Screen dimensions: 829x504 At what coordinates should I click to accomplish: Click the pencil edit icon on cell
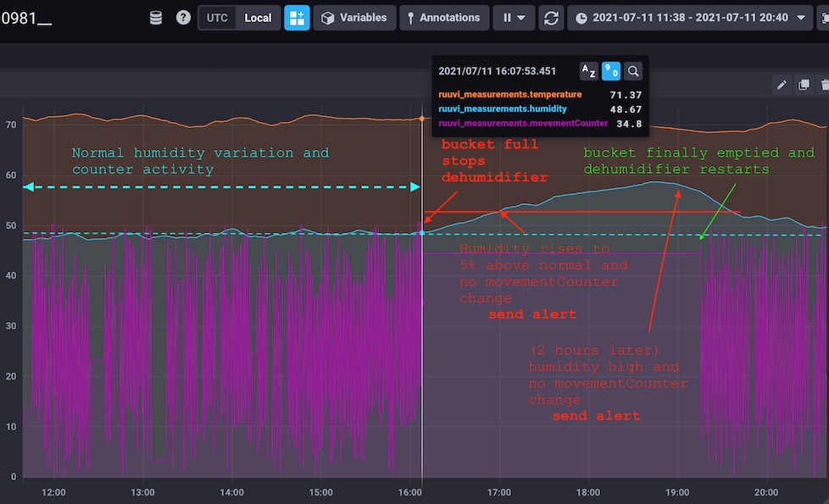click(x=782, y=85)
